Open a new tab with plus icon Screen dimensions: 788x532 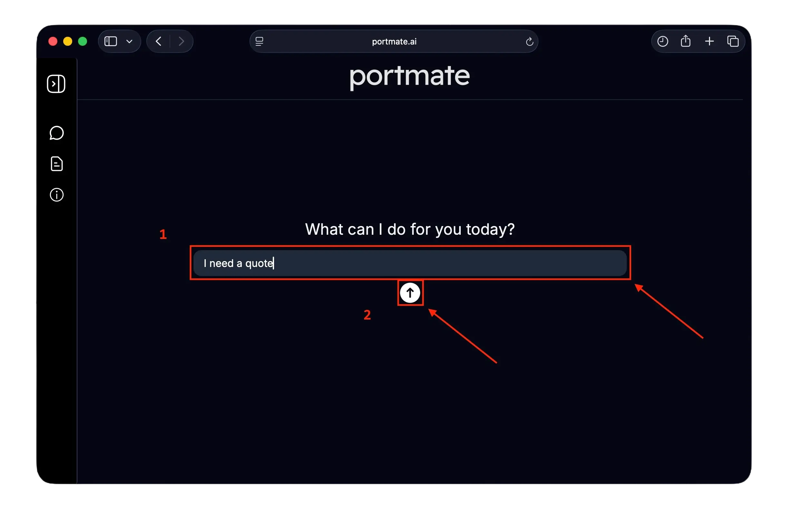[709, 41]
